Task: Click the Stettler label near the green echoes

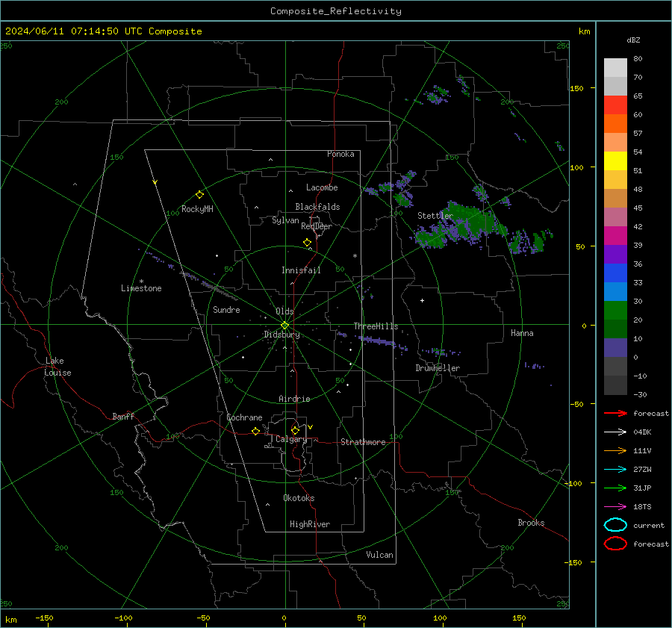Action: [435, 216]
